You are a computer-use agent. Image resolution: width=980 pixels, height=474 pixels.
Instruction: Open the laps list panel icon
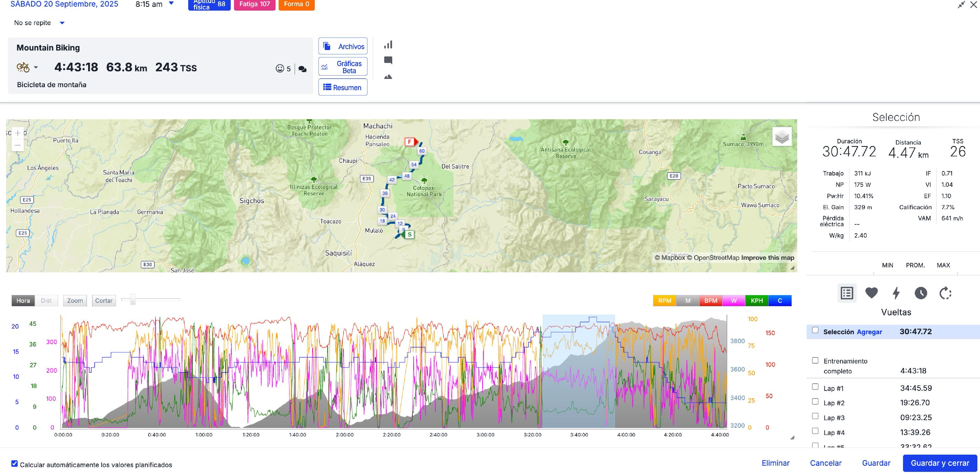pos(847,293)
